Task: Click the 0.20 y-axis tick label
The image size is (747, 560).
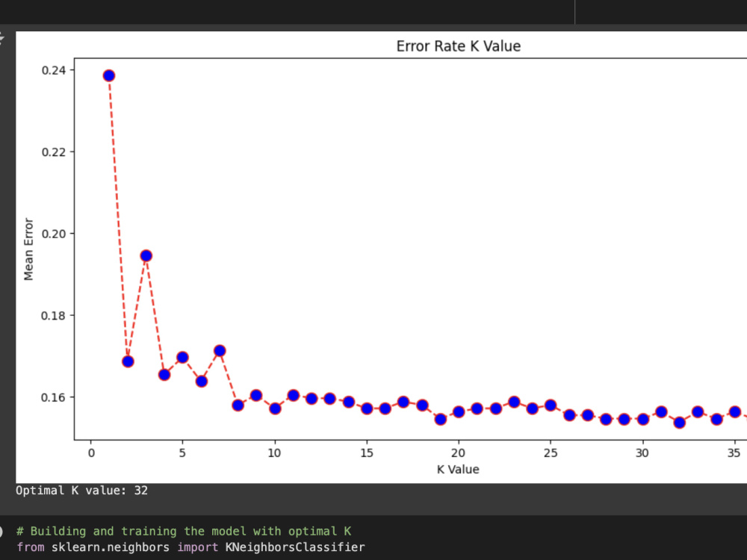Action: click(54, 234)
